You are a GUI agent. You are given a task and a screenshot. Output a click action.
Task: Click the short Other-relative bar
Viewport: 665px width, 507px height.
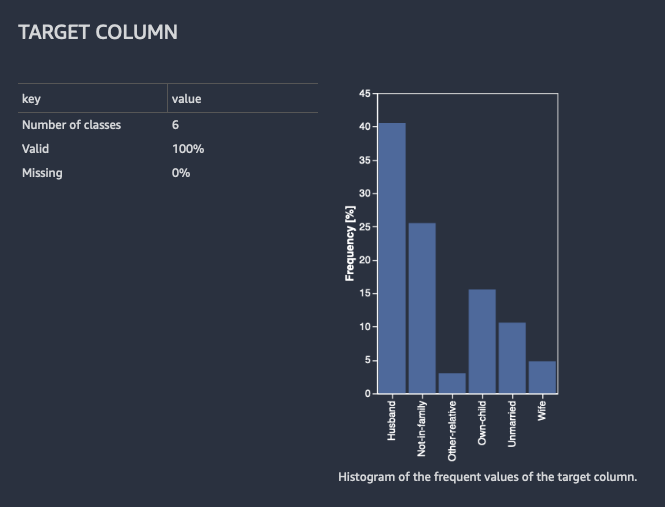[x=452, y=383]
